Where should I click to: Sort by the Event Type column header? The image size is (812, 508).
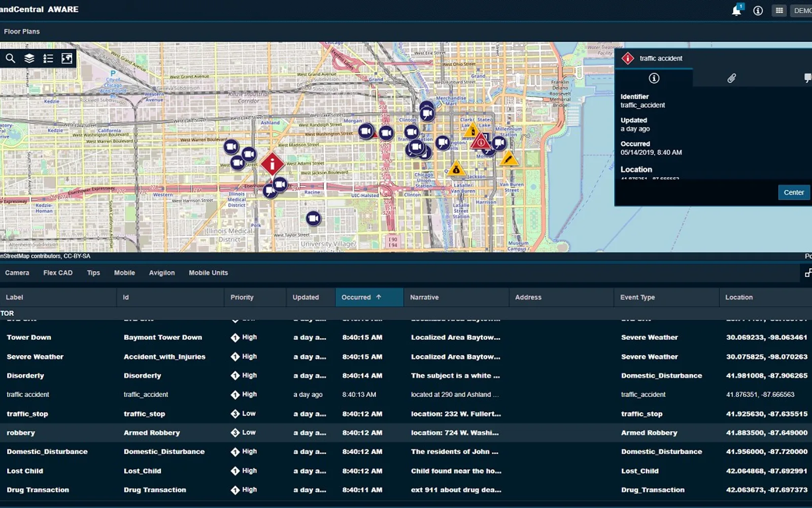(x=666, y=297)
